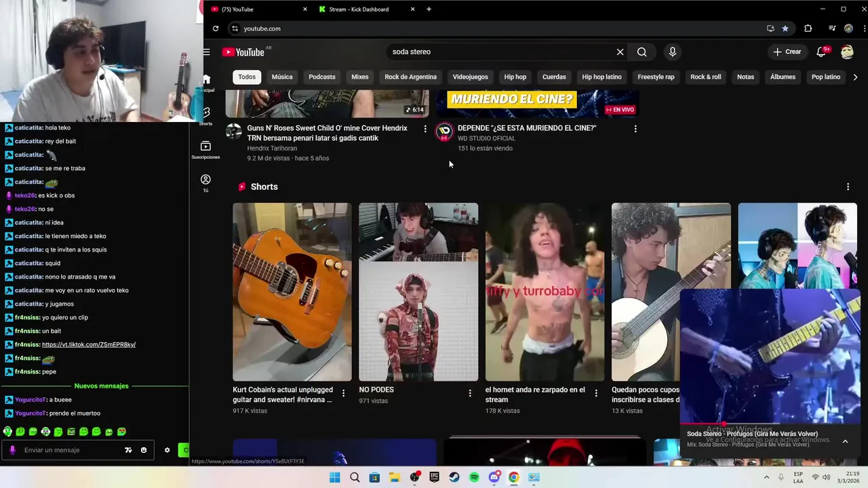
Task: Filter results by Música
Action: pos(282,77)
